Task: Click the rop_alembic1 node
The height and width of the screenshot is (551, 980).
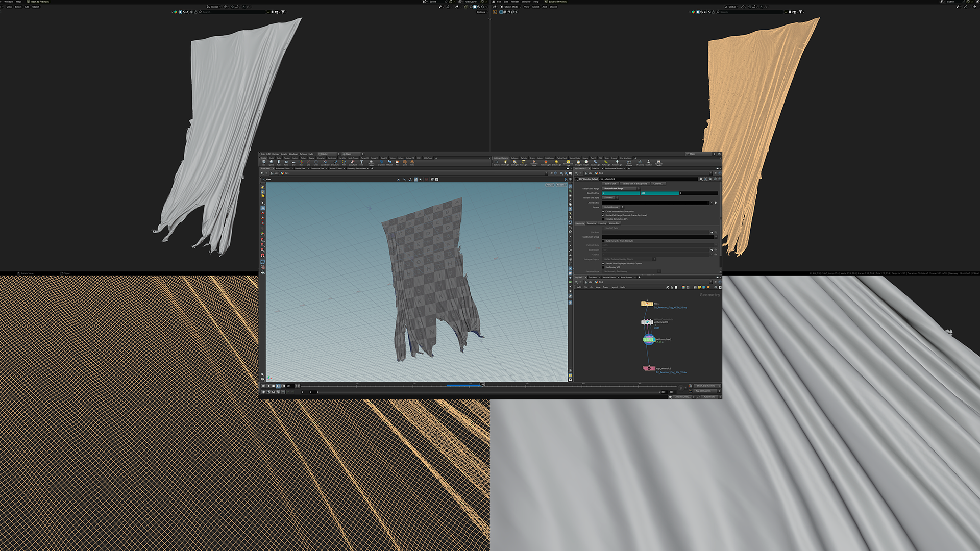Action: click(649, 368)
